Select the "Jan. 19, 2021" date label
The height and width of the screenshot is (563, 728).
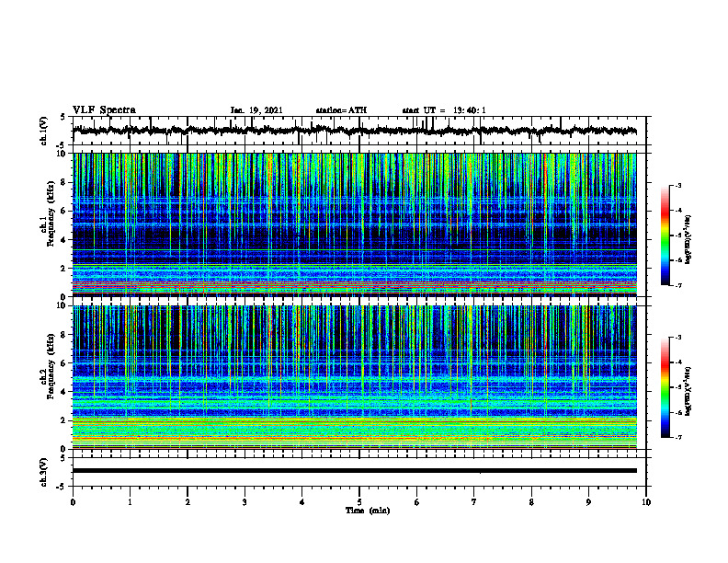tap(256, 110)
